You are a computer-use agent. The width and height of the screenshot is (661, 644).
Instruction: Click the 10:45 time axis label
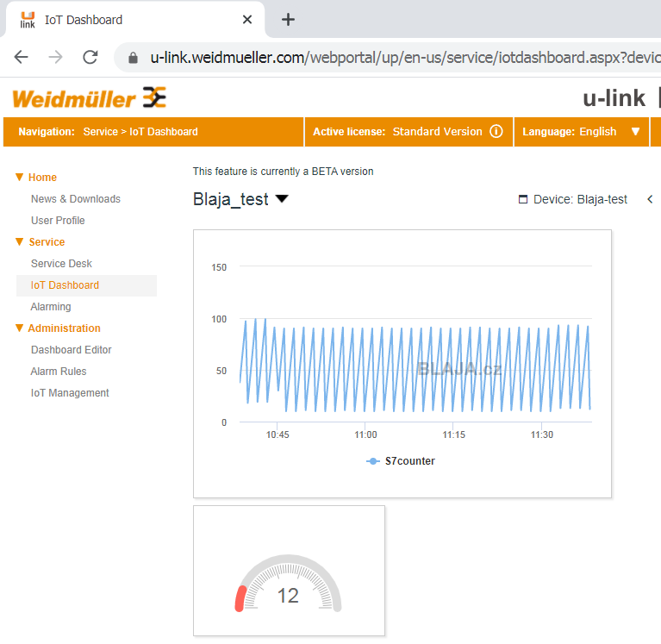(277, 435)
